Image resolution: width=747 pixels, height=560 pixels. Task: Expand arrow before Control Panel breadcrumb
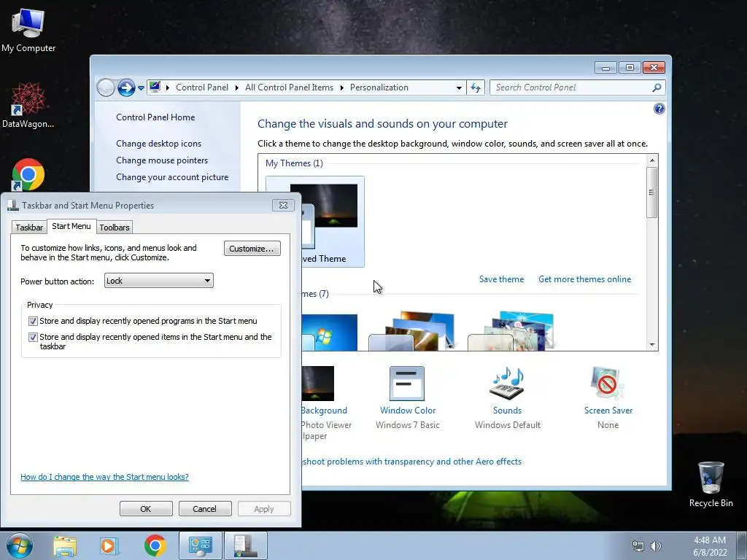168,87
